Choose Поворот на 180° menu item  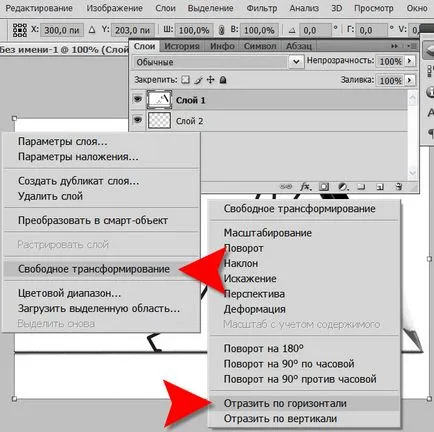point(263,349)
